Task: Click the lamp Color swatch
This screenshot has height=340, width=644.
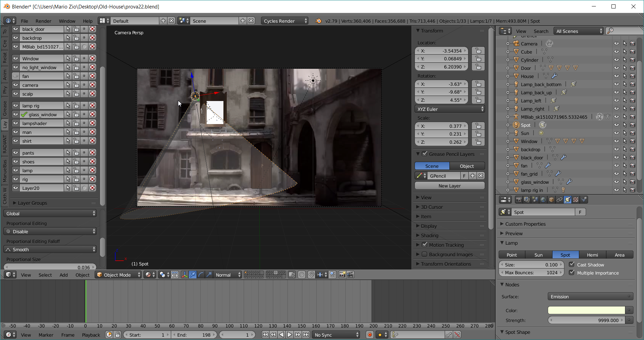Action: [586, 310]
